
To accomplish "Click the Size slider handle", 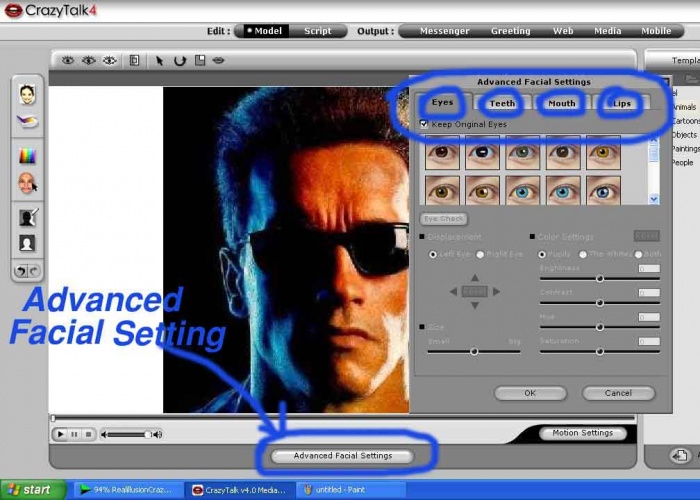I will click(x=474, y=352).
